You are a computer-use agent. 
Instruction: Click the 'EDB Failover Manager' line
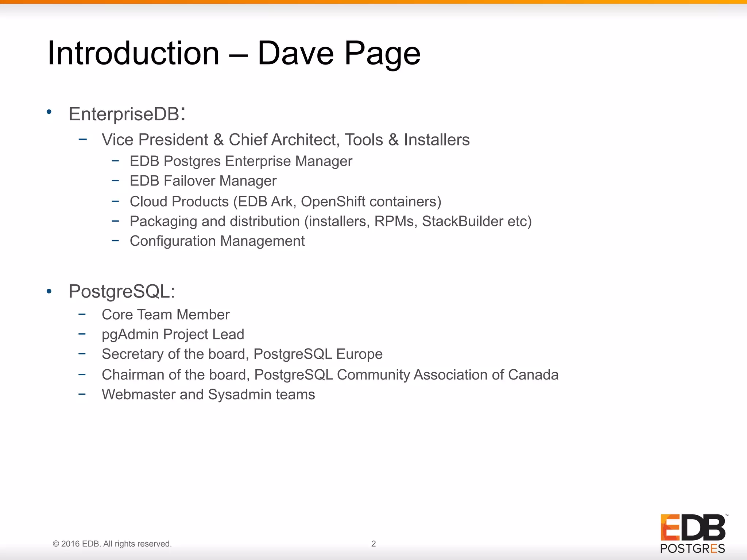pyautogui.click(x=203, y=181)
